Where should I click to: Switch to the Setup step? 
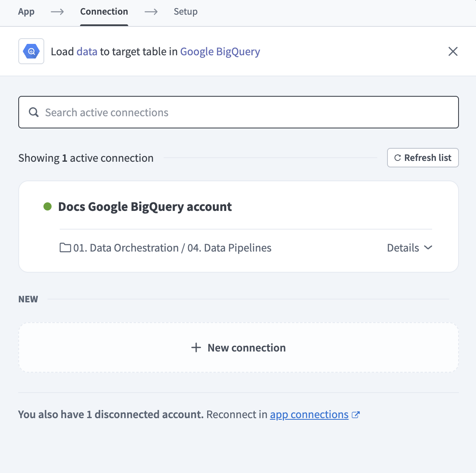coord(186,11)
